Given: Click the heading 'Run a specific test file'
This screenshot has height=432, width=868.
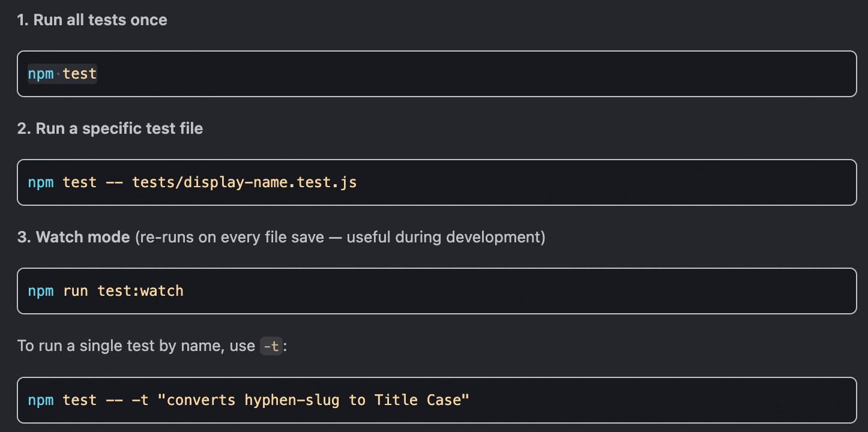Looking at the screenshot, I should [110, 128].
